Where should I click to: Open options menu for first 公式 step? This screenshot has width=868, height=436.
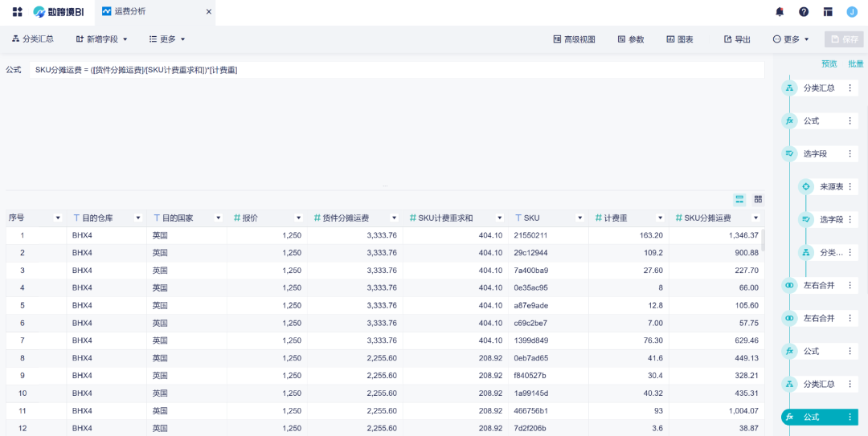850,120
